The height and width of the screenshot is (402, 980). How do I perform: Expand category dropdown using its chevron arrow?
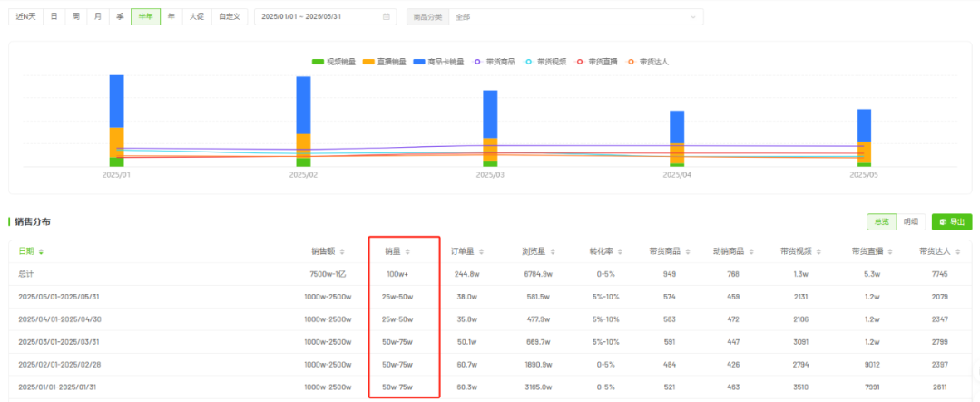(x=693, y=17)
